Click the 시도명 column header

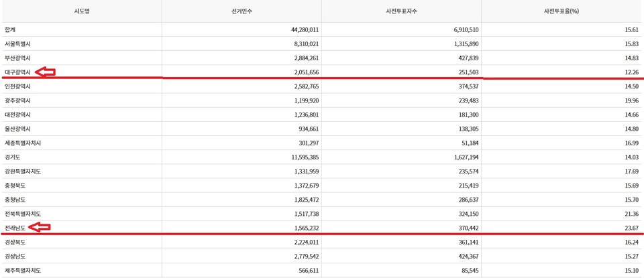[x=82, y=11]
